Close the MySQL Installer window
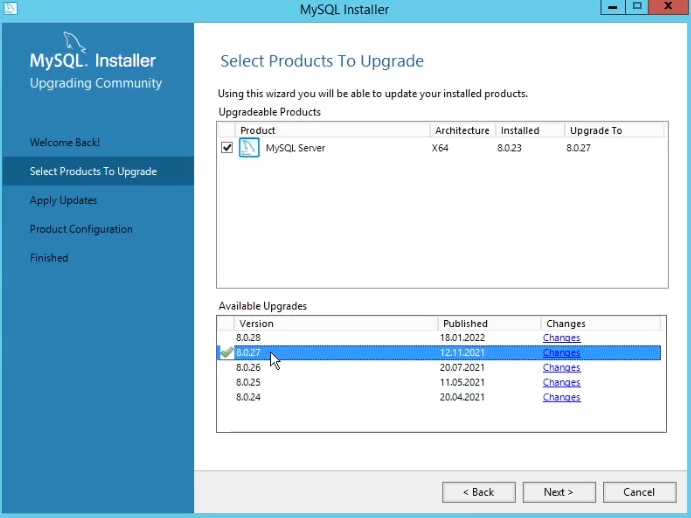The width and height of the screenshot is (691, 518). pos(668,7)
